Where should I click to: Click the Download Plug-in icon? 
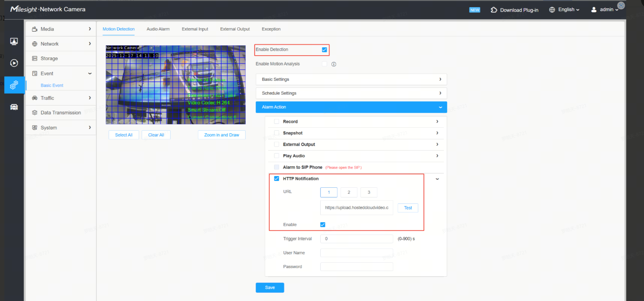point(494,10)
